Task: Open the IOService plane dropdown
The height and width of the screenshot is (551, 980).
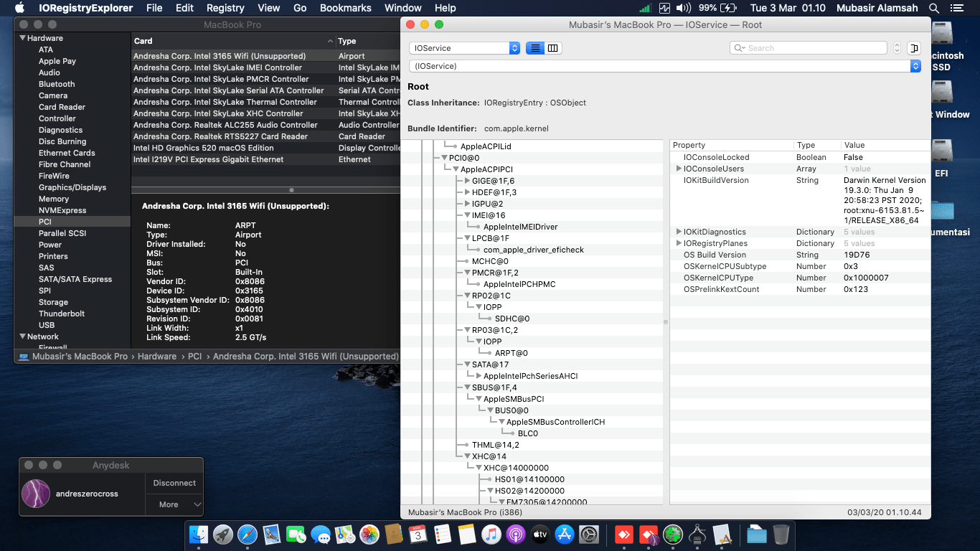Action: pyautogui.click(x=464, y=48)
